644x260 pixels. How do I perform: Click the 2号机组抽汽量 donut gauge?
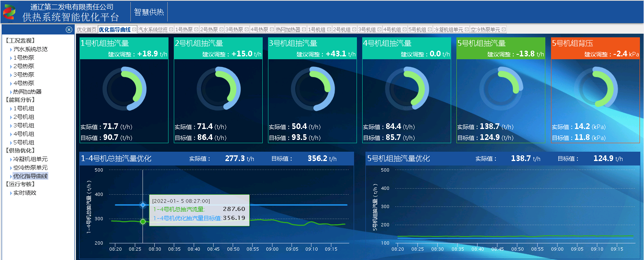218,89
